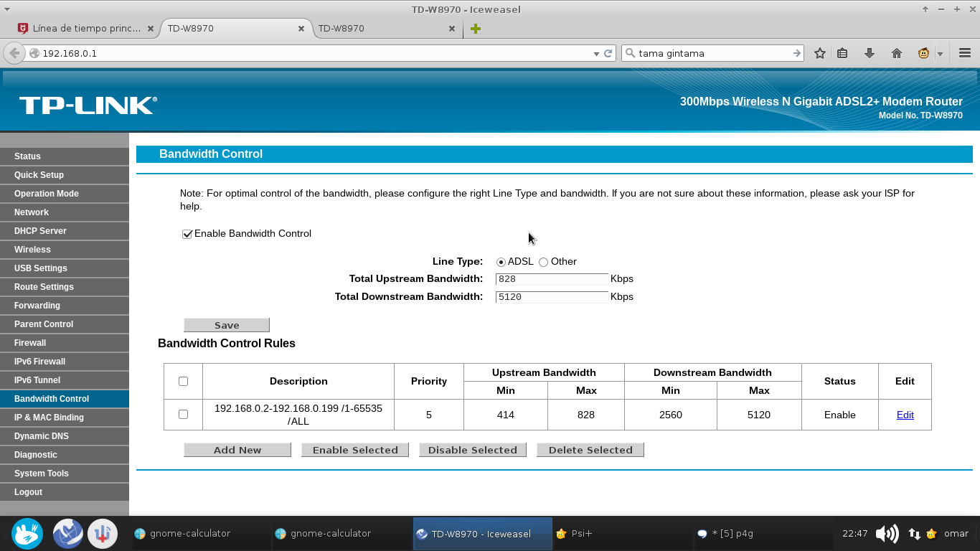Image resolution: width=980 pixels, height=551 pixels.
Task: Open Diagnostic in the sidebar
Action: (65, 455)
